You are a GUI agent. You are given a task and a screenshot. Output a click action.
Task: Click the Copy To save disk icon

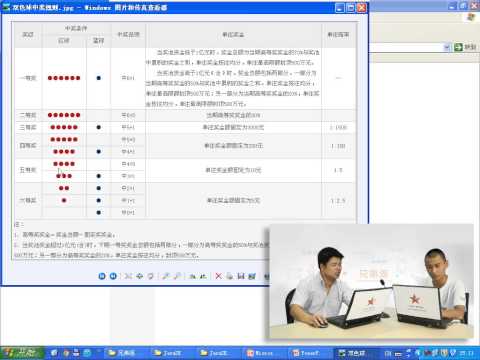click(x=241, y=276)
